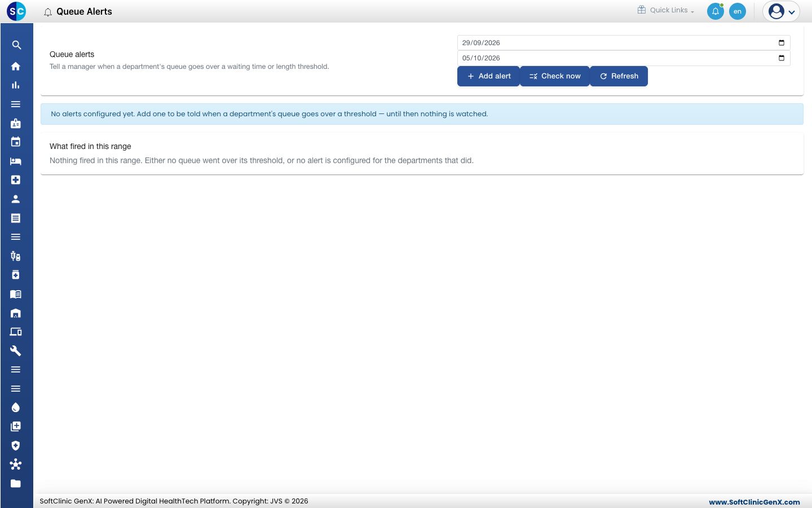Open the receipt billing icon
Image resolution: width=812 pixels, height=508 pixels.
point(16,218)
